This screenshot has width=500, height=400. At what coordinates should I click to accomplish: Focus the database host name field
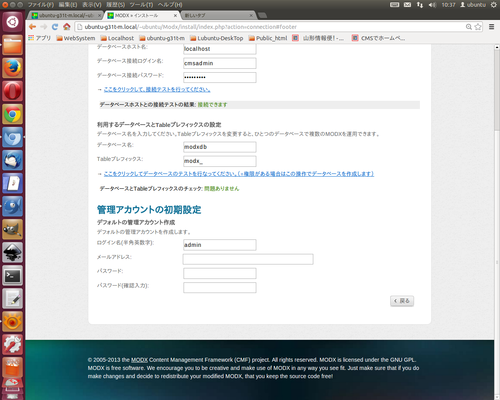[220, 49]
